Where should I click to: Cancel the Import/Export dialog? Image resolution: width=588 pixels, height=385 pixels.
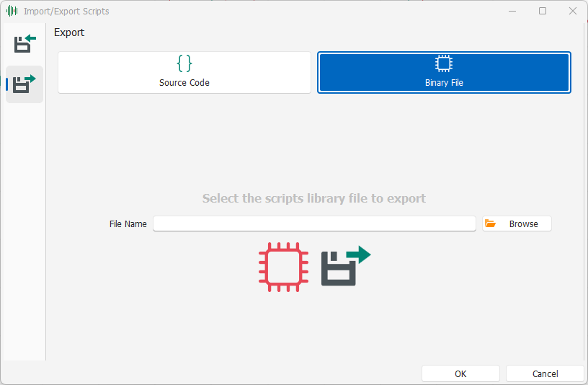[545, 373]
